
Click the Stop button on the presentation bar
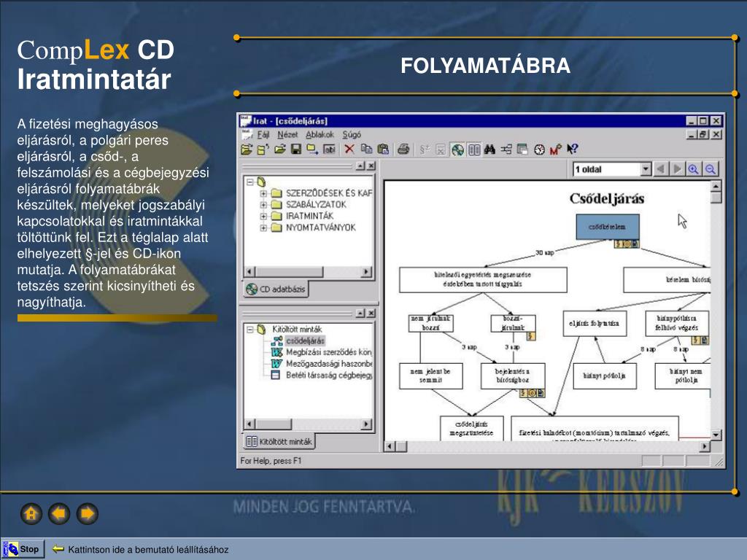[x=23, y=549]
